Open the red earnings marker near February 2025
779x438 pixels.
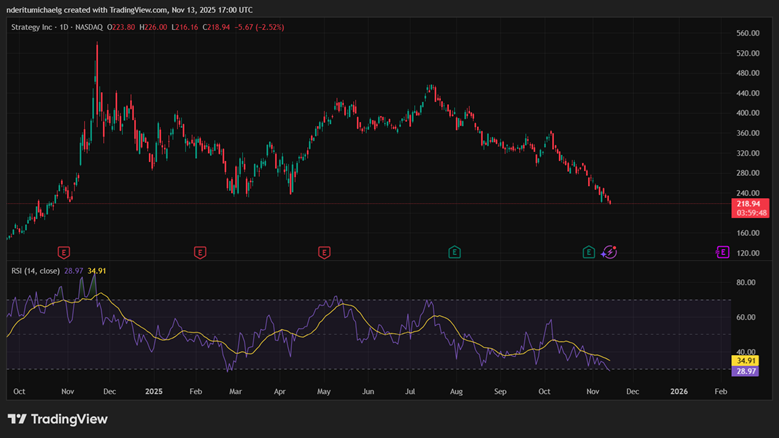(200, 252)
